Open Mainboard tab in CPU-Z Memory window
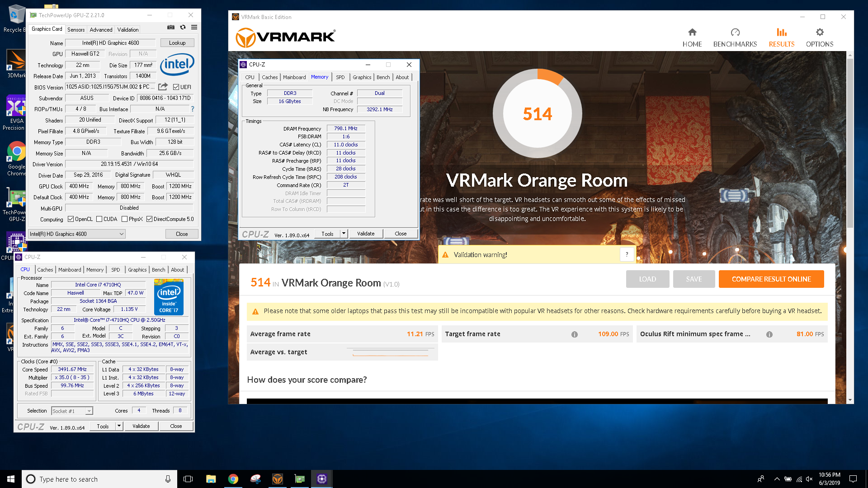The height and width of the screenshot is (488, 868). click(x=294, y=77)
